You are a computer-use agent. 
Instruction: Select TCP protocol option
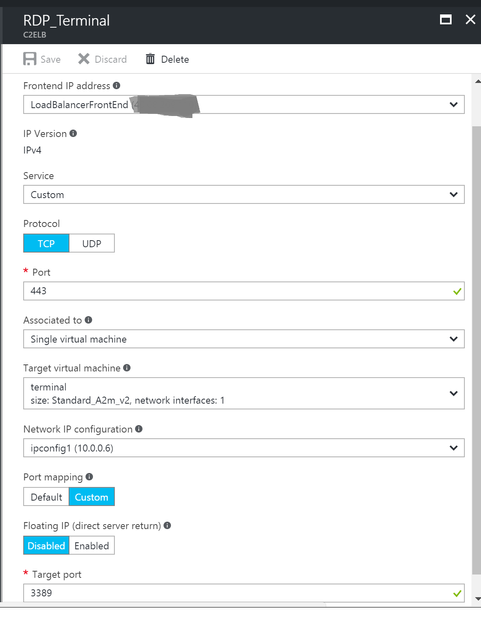point(46,243)
